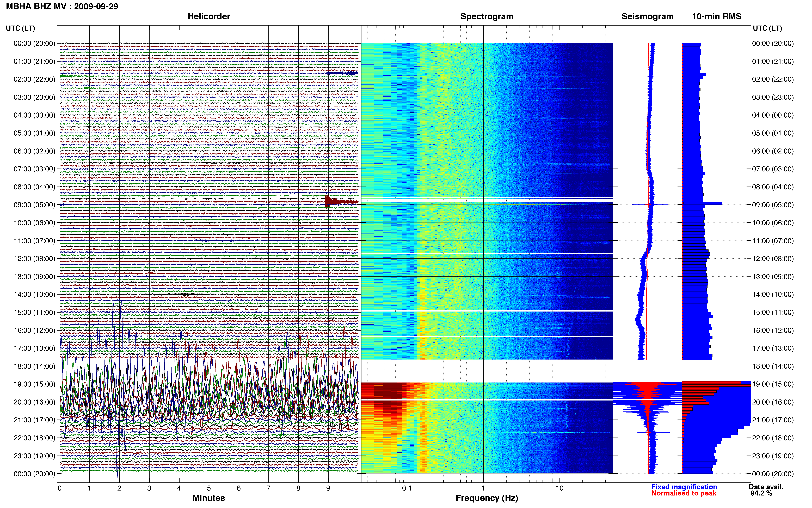Screen dimensions: 812x508
Task: Click left time label 20:00 (16:00)
Action: pos(34,402)
